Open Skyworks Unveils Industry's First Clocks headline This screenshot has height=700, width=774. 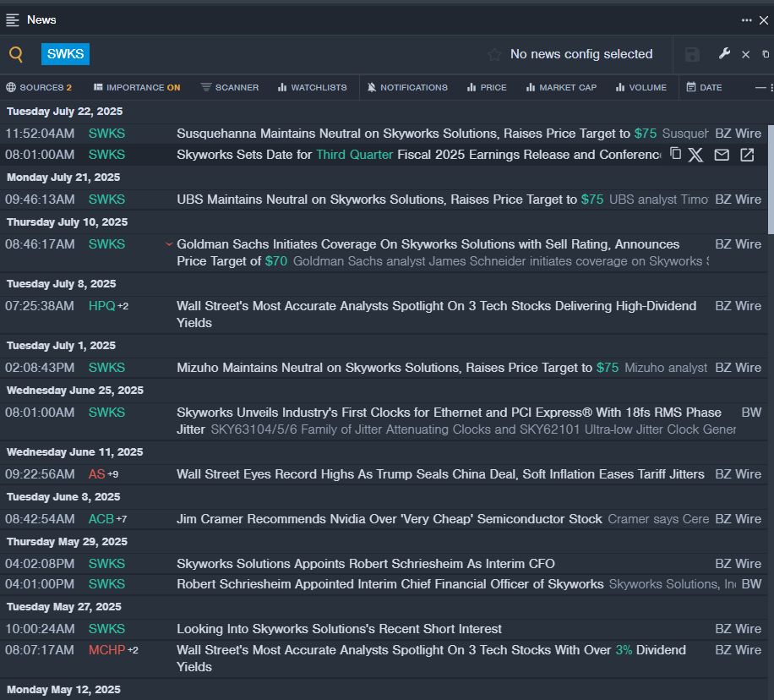449,420
